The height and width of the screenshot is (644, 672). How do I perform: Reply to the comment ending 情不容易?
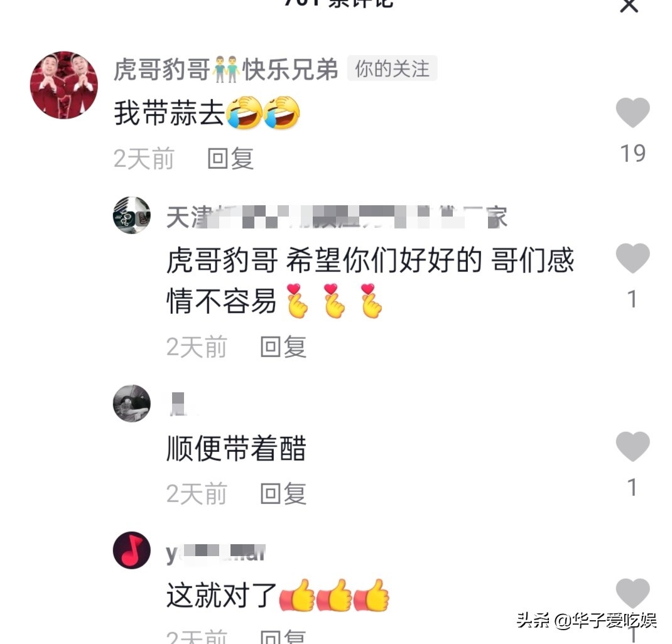[x=283, y=346]
